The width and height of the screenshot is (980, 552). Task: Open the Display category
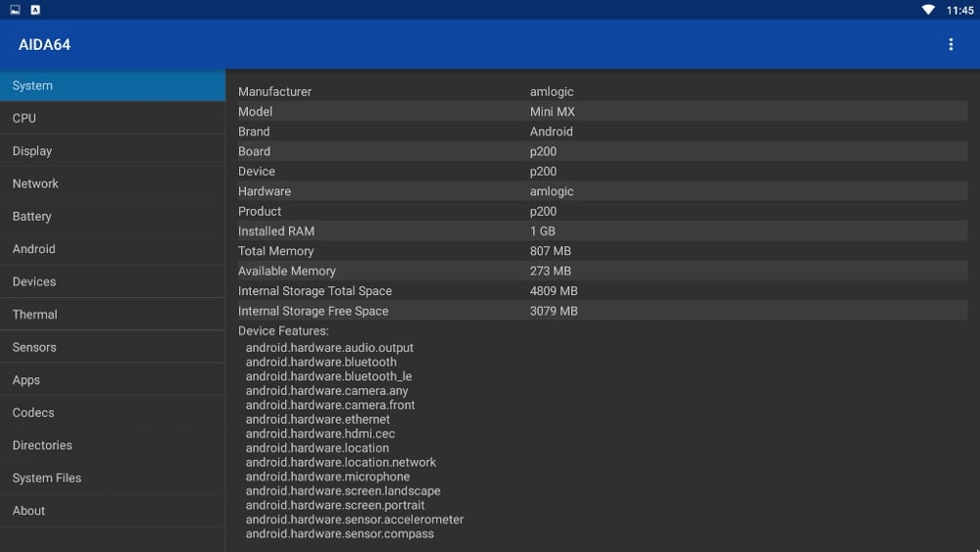tap(113, 151)
